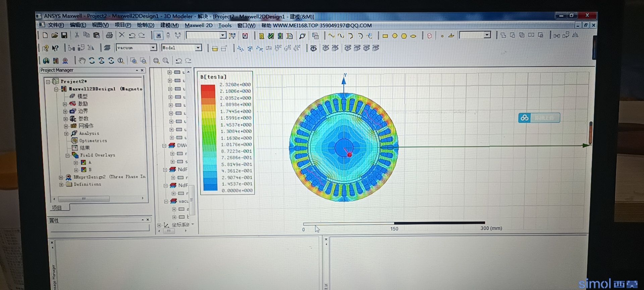This screenshot has width=644, height=290.
Task: Open the vacuum material dropdown
Action: pos(153,48)
